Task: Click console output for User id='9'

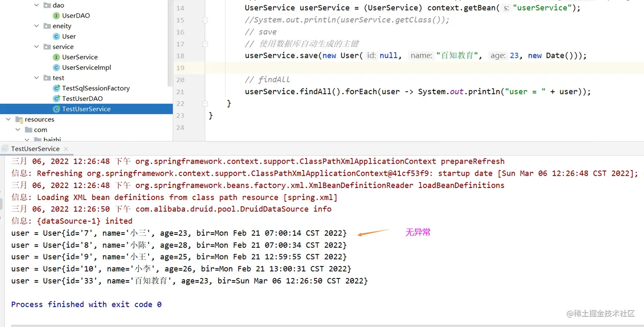Action: point(179,257)
